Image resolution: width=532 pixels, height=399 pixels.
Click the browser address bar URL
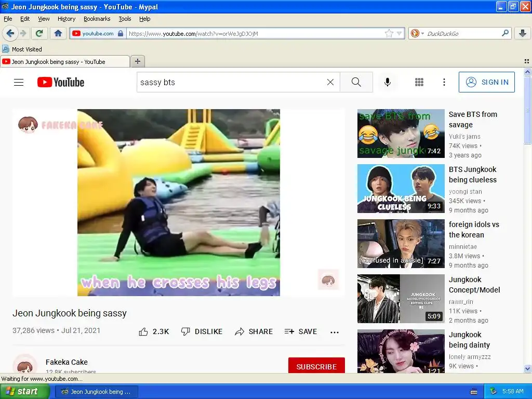[256, 34]
